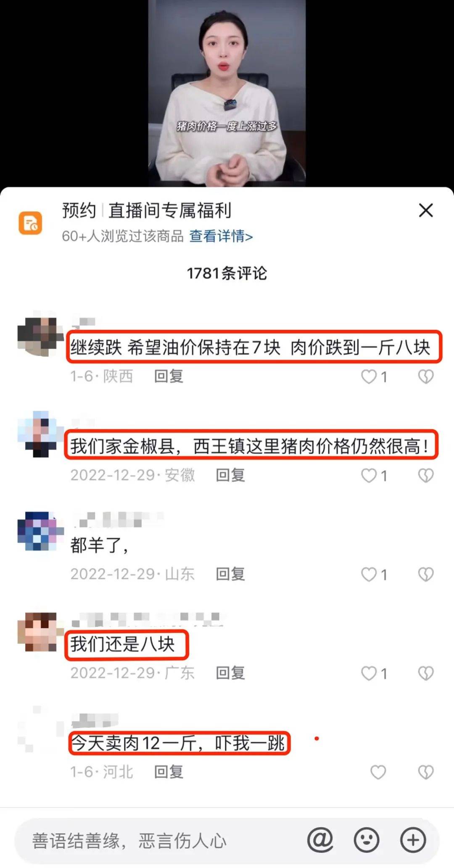Viewport: 454px width, 868px height.
Task: Tap the orange reservation calendar icon
Action: (30, 223)
